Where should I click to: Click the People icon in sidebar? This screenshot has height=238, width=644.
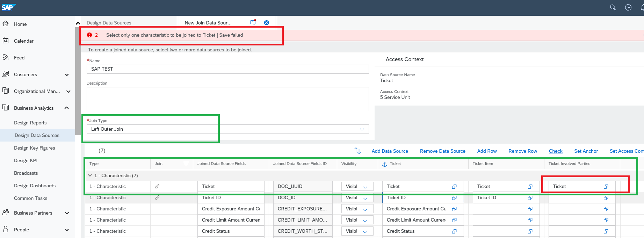6,229
